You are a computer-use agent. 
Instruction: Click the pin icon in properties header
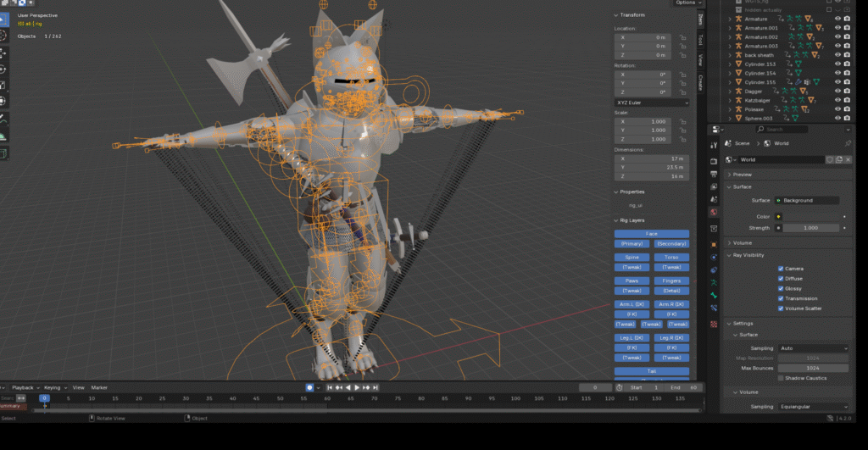coord(848,144)
